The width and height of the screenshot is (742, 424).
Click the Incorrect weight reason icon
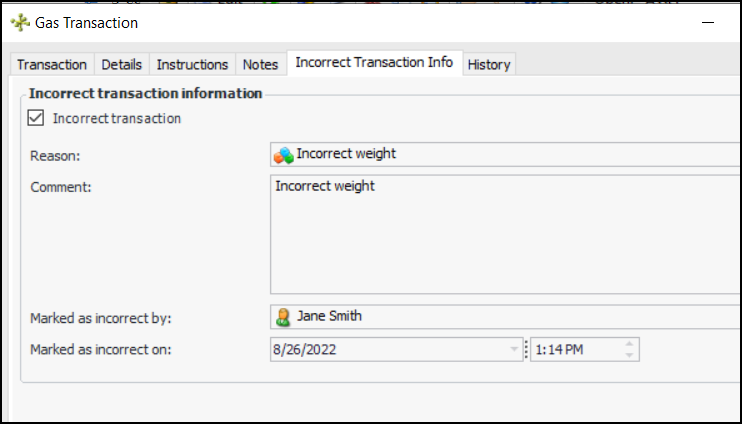[284, 154]
